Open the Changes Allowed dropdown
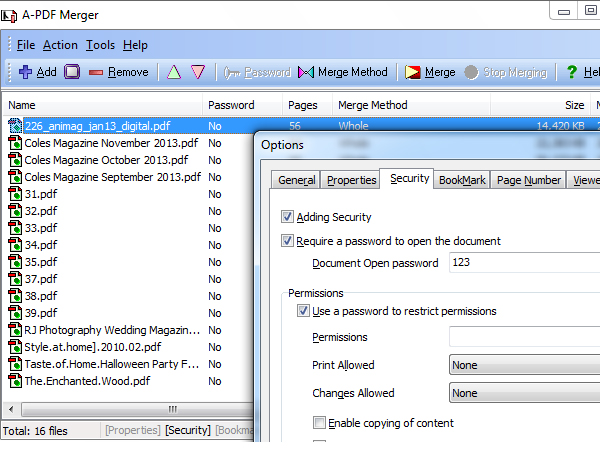The height and width of the screenshot is (450, 600). [524, 393]
